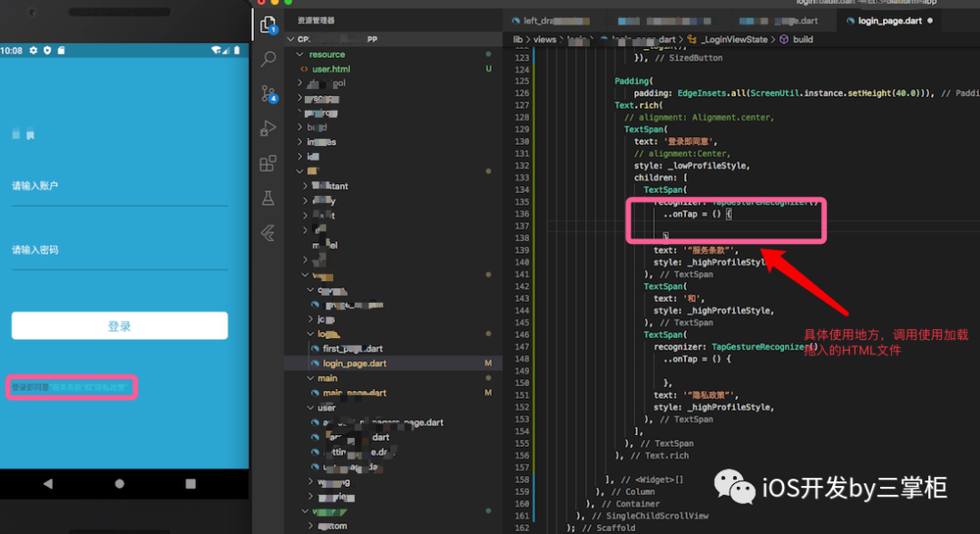Screen dimensions: 980x534
Task: Expand the folder ending in 'pol'
Action: (299, 83)
